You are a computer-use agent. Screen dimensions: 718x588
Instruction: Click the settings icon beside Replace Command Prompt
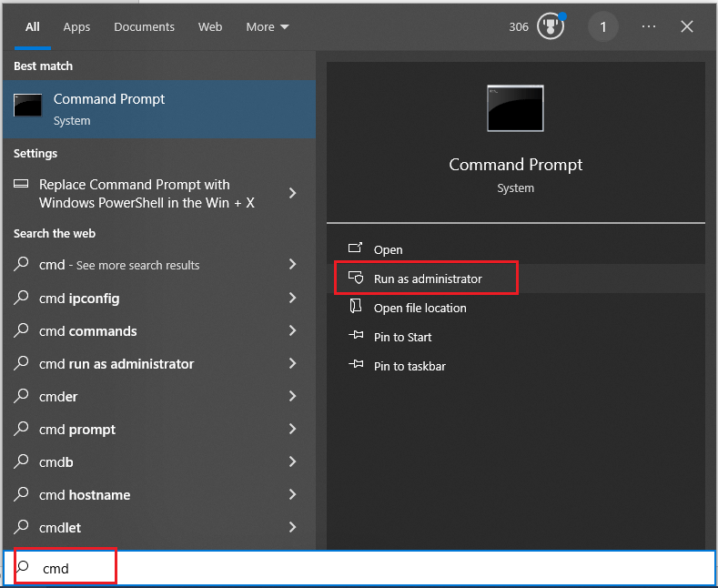(21, 185)
